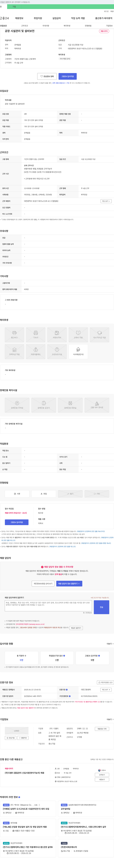The height and width of the screenshot is (868, 114).
Task: Click the 고용24 logo
Action: [4, 18]
